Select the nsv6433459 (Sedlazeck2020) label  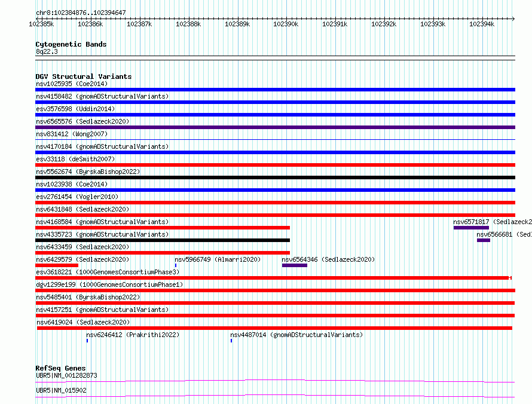(x=82, y=247)
